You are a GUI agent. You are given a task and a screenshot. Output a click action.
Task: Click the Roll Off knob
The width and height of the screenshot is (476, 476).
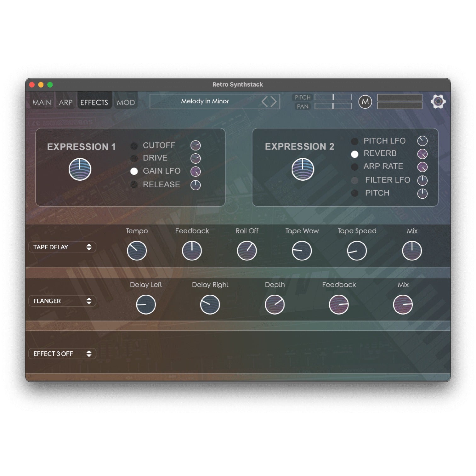click(247, 251)
